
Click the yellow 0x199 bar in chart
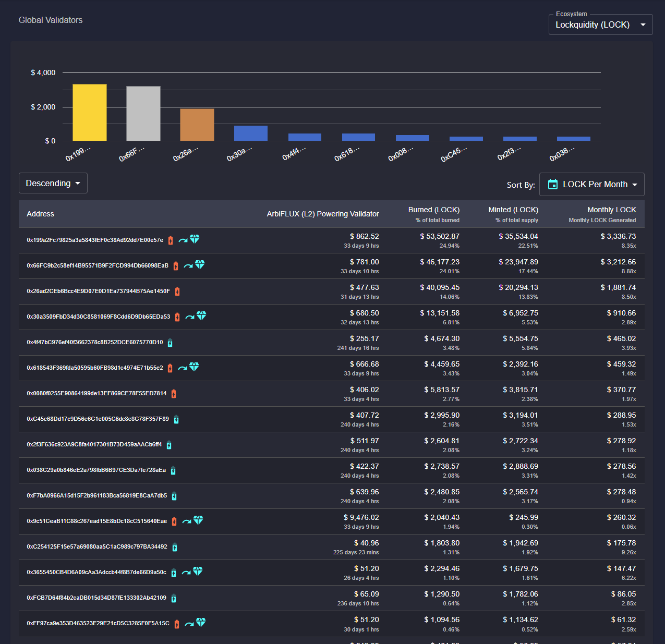90,113
